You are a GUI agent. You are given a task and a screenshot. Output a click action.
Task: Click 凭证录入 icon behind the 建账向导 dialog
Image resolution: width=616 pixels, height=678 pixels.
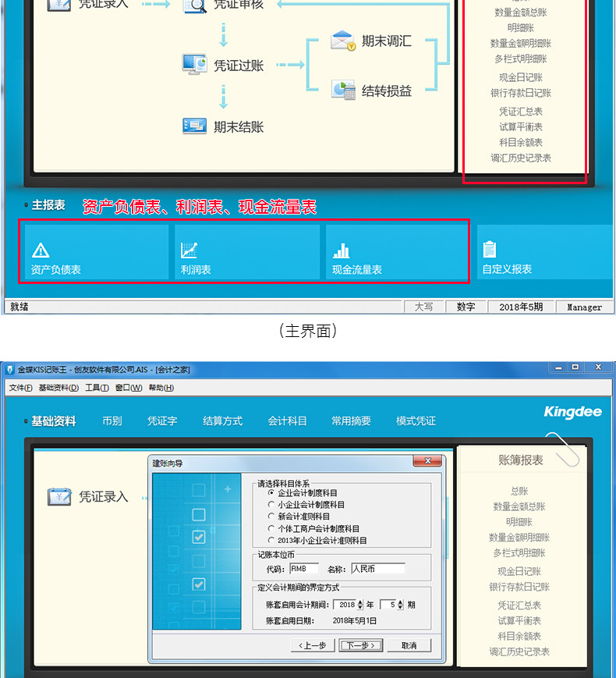tap(59, 496)
